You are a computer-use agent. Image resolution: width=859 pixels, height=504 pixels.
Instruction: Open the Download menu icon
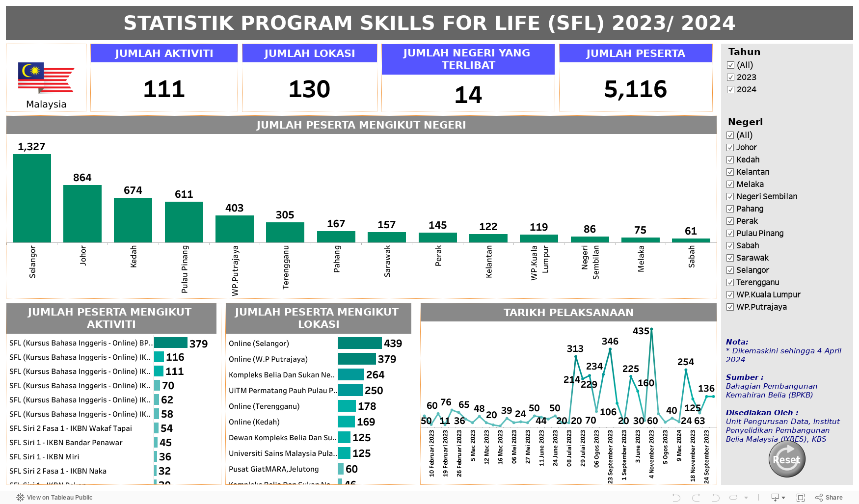point(778,498)
